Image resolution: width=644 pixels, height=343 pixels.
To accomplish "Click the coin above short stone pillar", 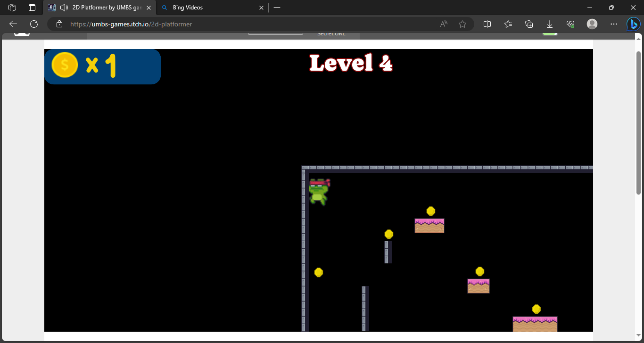I will click(x=389, y=234).
